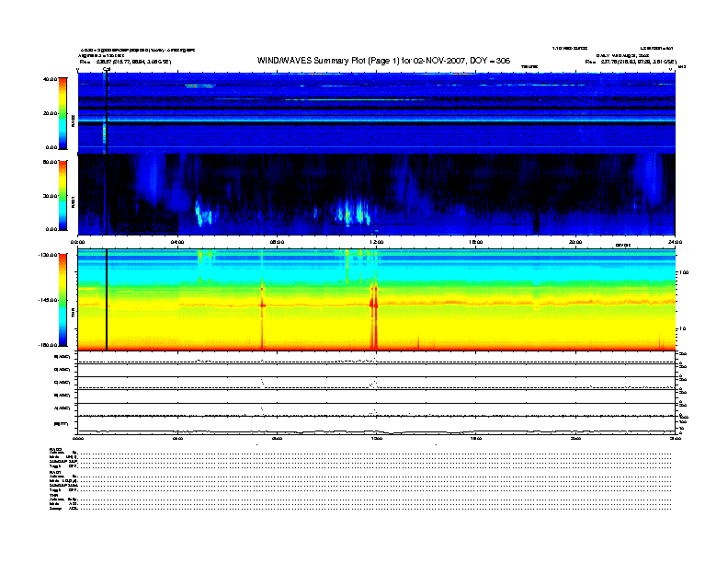Click the RAD2 panel axis label
The height and width of the screenshot is (563, 728).
pyautogui.click(x=74, y=121)
